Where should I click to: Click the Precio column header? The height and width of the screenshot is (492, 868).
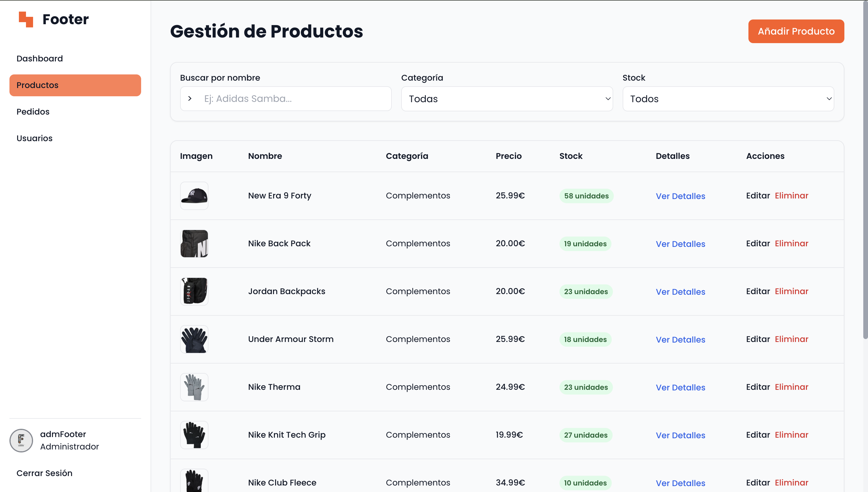pyautogui.click(x=509, y=156)
